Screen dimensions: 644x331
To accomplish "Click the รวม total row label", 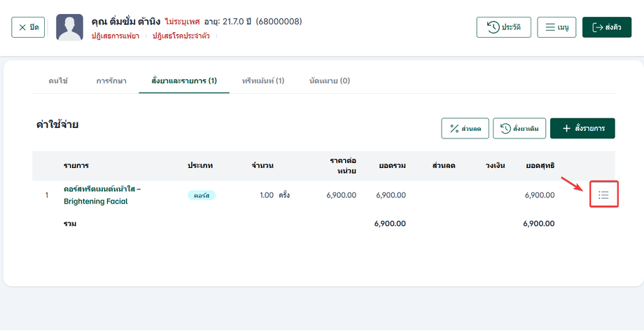I will (70, 224).
